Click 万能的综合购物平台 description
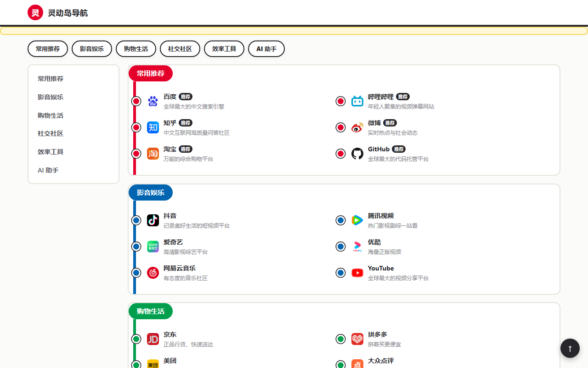Screen dimensions: 588x368 [x=188, y=159]
